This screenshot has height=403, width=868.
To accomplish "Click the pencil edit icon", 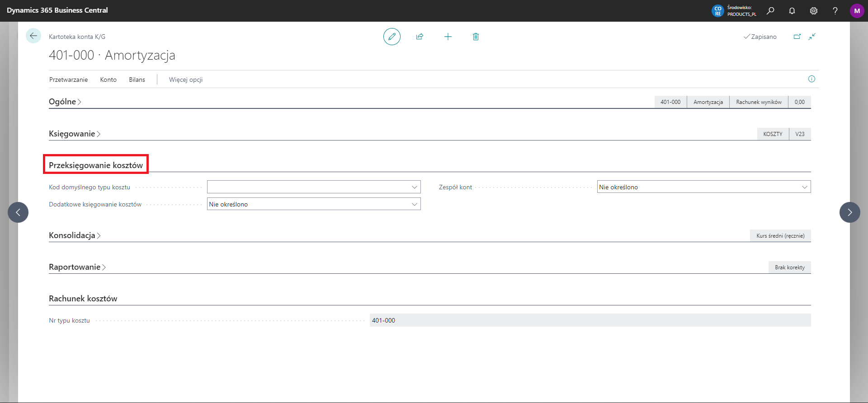I will pyautogui.click(x=392, y=37).
